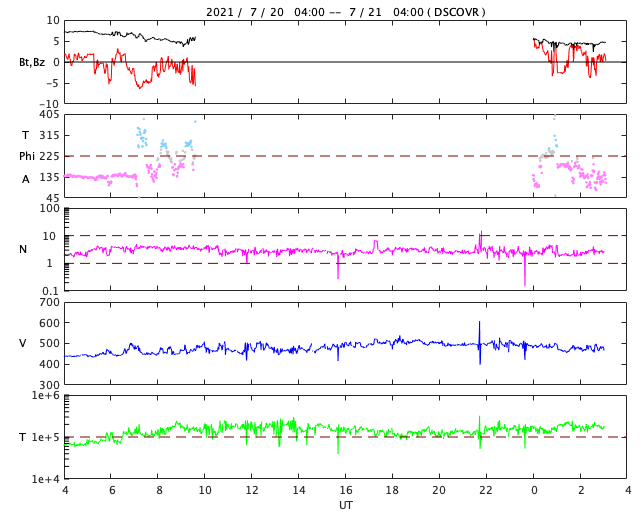Click the '405' tick on Phi axis
This screenshot has height=512, width=640.
click(x=49, y=115)
